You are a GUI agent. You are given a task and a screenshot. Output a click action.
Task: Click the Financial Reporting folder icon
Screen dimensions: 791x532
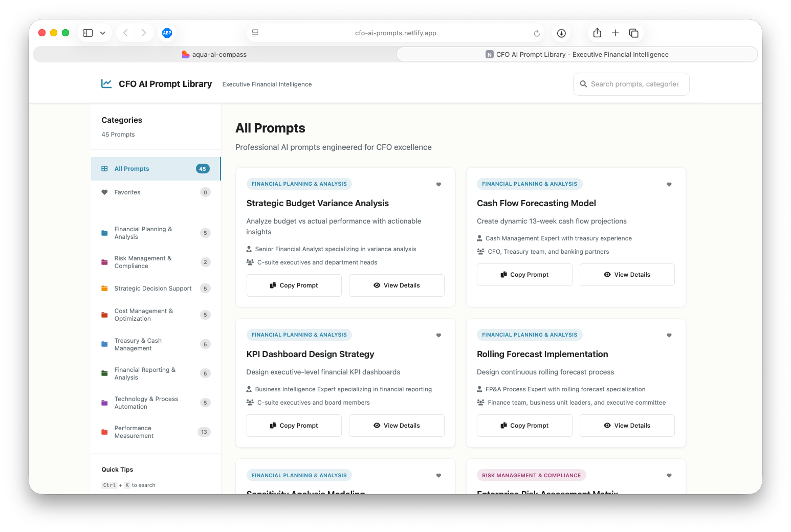104,373
